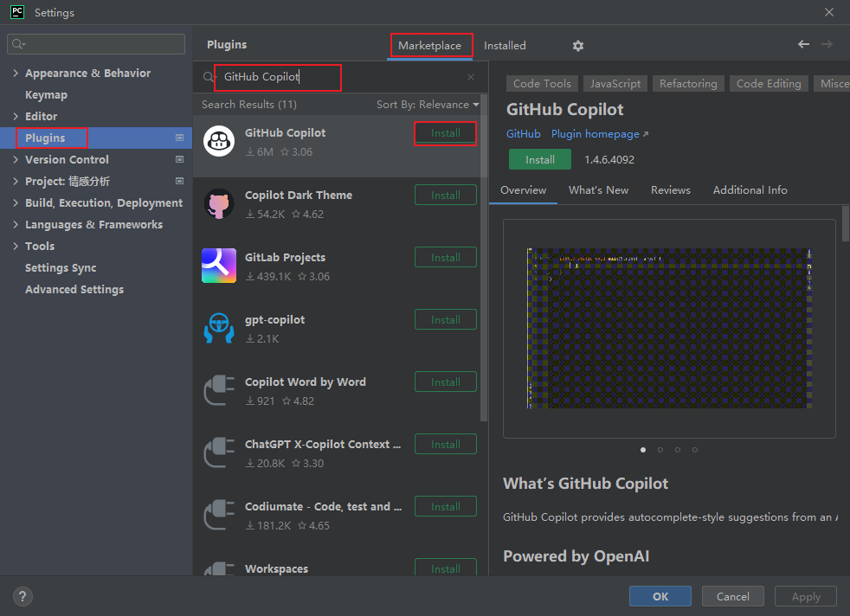Go back with the left arrow
Image resolution: width=850 pixels, height=616 pixels.
coord(803,44)
